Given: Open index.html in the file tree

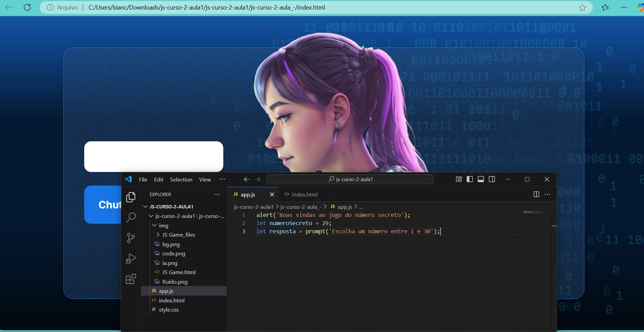Looking at the screenshot, I should [x=184, y=300].
